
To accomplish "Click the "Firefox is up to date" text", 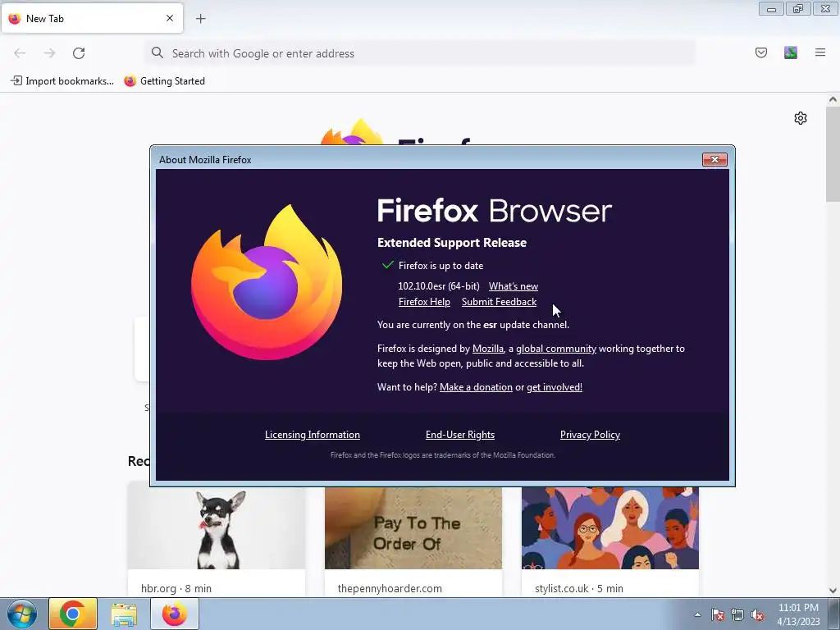I will point(441,266).
